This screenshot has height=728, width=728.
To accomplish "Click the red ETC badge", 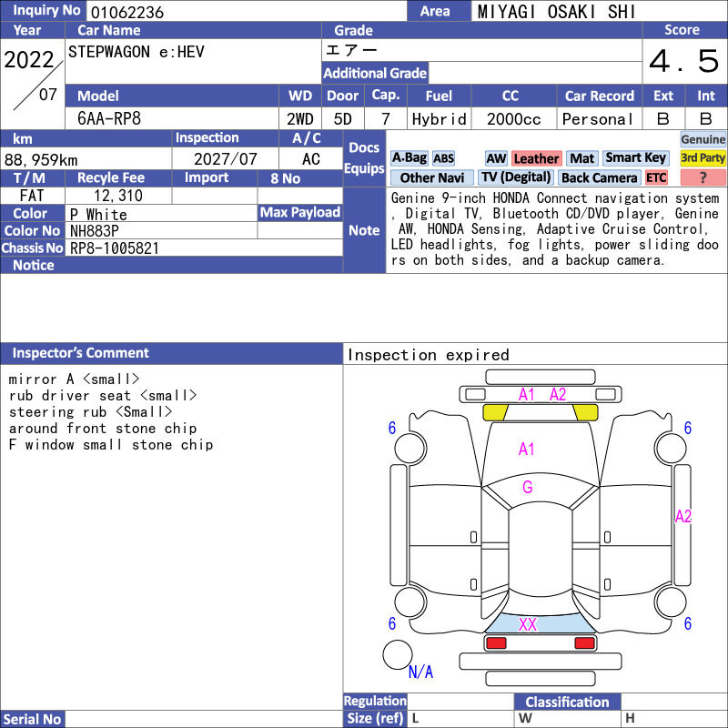I will click(x=656, y=177).
